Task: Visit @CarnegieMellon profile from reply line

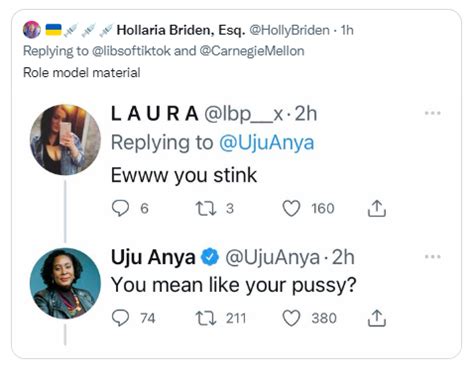Action: click(x=252, y=51)
